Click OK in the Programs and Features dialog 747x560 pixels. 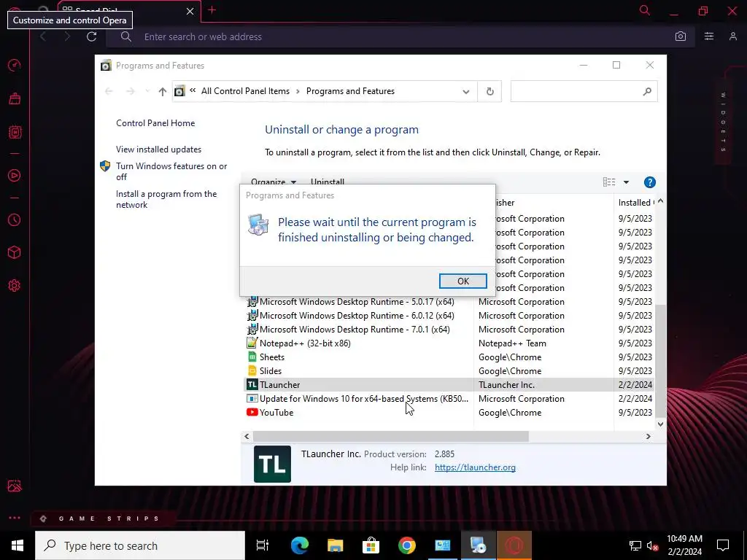pyautogui.click(x=462, y=281)
